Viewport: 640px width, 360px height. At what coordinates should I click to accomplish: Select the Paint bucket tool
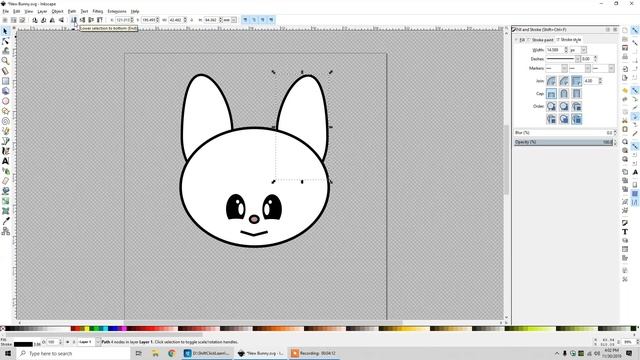pyautogui.click(x=5, y=191)
